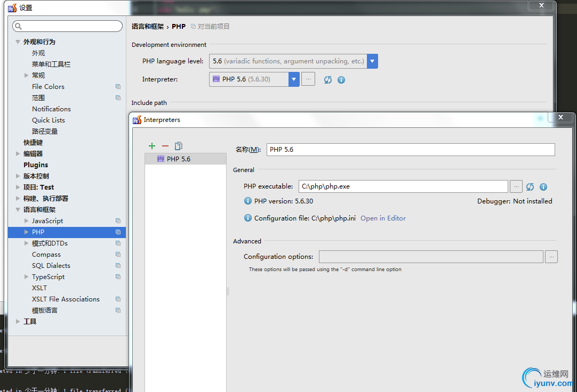Open the Plugins settings page
This screenshot has height=392, width=577.
point(36,165)
